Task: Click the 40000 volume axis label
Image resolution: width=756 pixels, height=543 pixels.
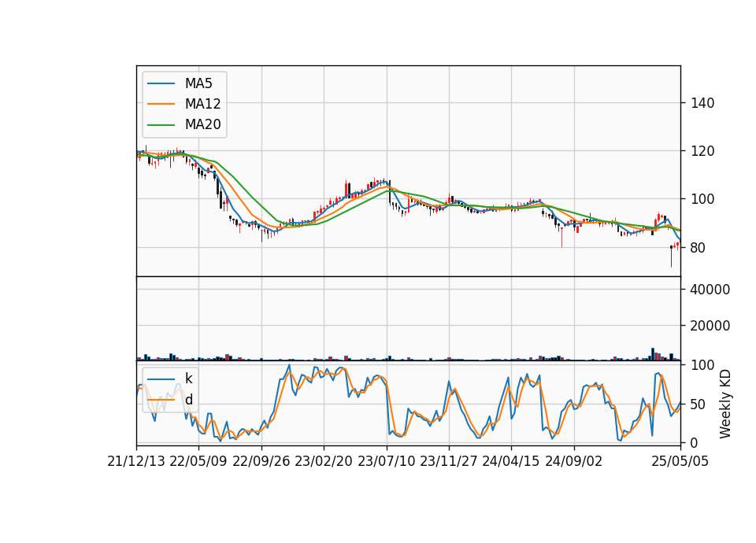Action: [710, 290]
